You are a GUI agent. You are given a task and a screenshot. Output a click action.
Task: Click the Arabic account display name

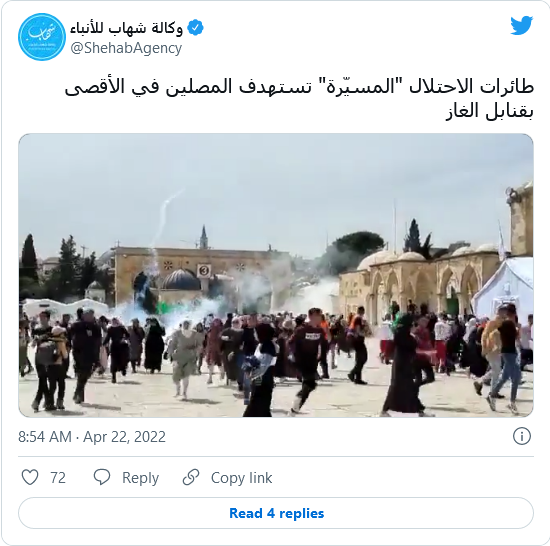tap(126, 28)
